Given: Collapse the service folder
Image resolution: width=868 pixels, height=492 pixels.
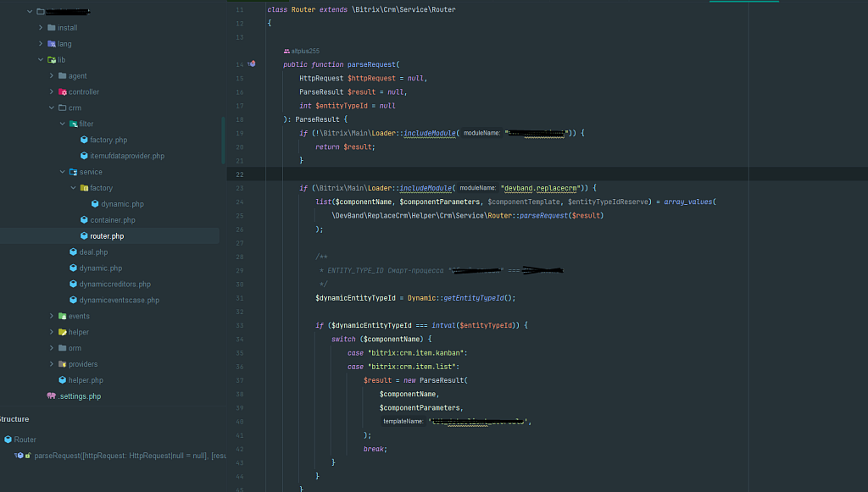Looking at the screenshot, I should pos(61,171).
